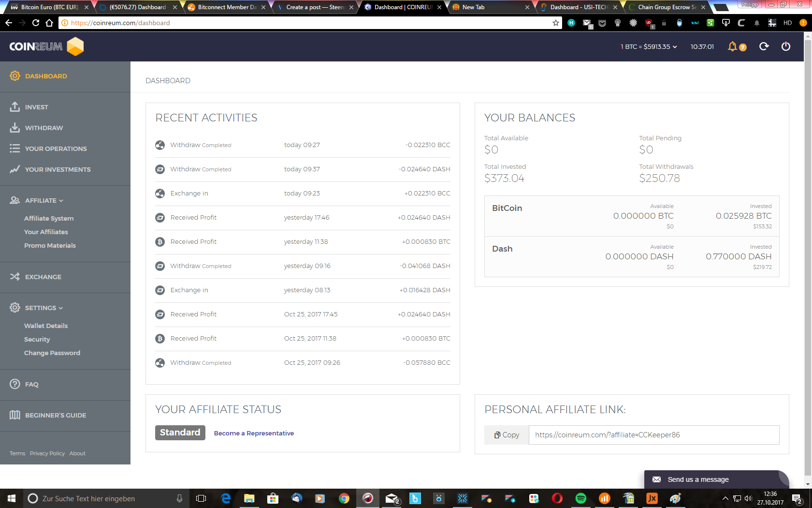Open the Send us a message chat
Image resolution: width=812 pixels, height=508 pixels.
[x=716, y=479]
